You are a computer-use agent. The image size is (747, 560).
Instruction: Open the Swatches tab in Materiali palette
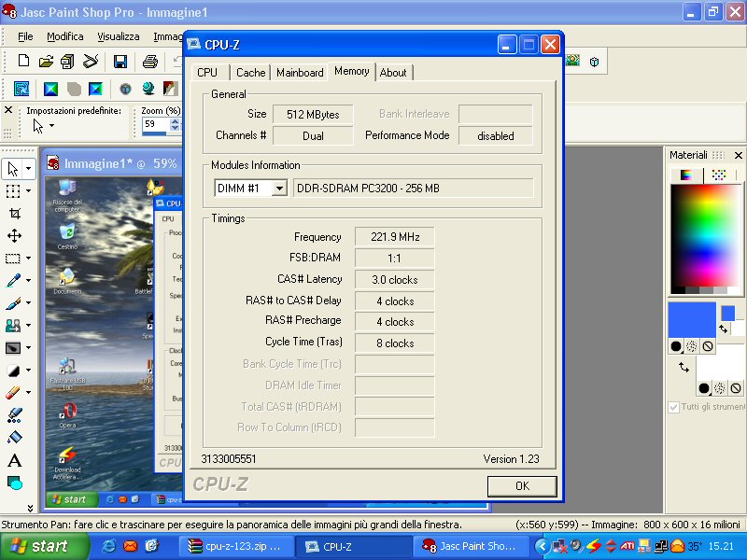(x=719, y=175)
